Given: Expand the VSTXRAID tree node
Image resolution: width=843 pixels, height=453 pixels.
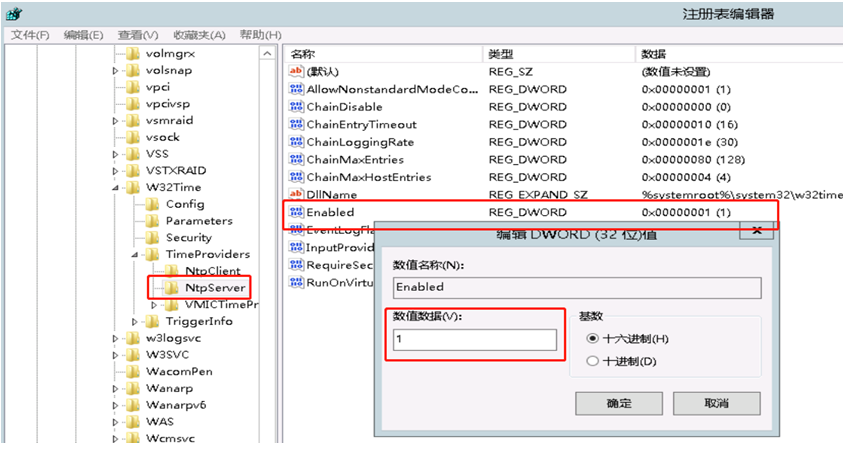Looking at the screenshot, I should [115, 171].
